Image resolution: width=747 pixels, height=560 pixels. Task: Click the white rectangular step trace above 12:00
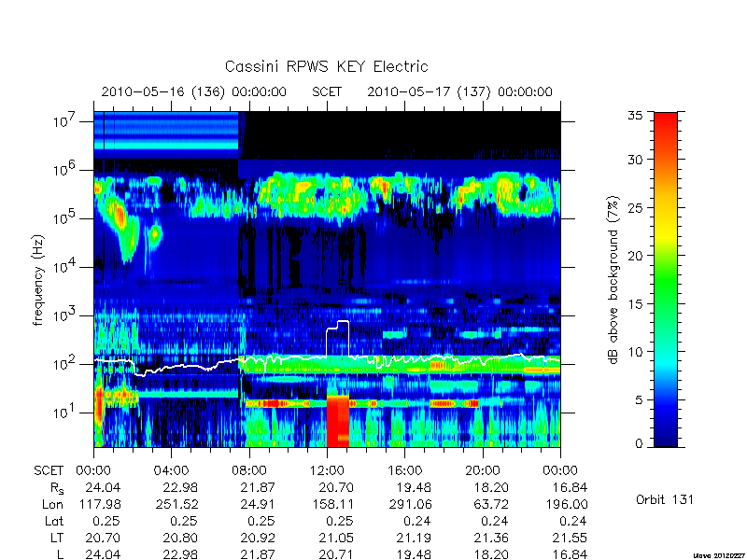(x=338, y=338)
